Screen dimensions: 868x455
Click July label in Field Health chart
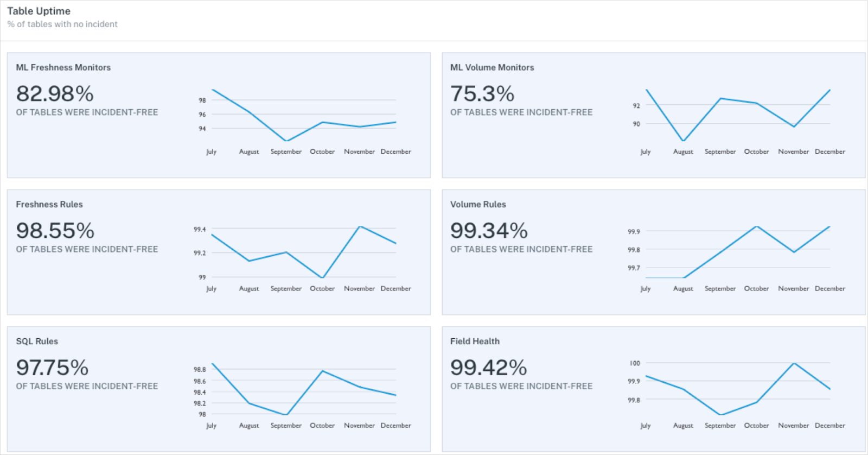(x=645, y=426)
